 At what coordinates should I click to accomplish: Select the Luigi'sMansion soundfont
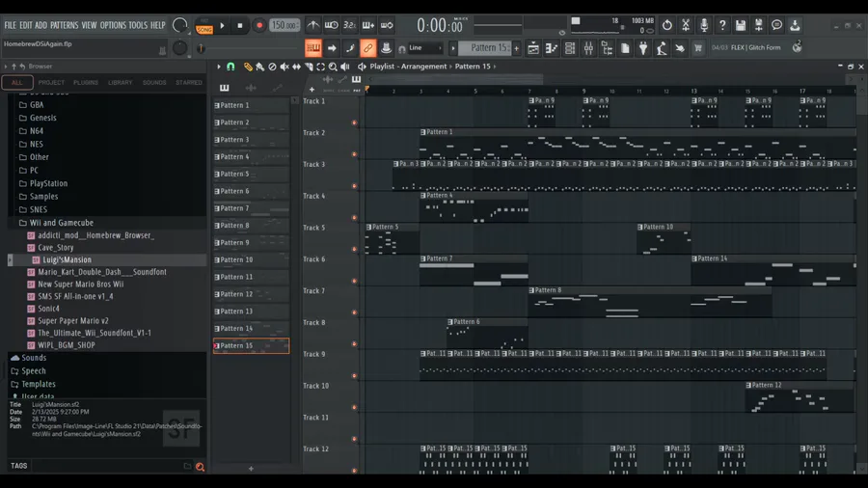67,259
